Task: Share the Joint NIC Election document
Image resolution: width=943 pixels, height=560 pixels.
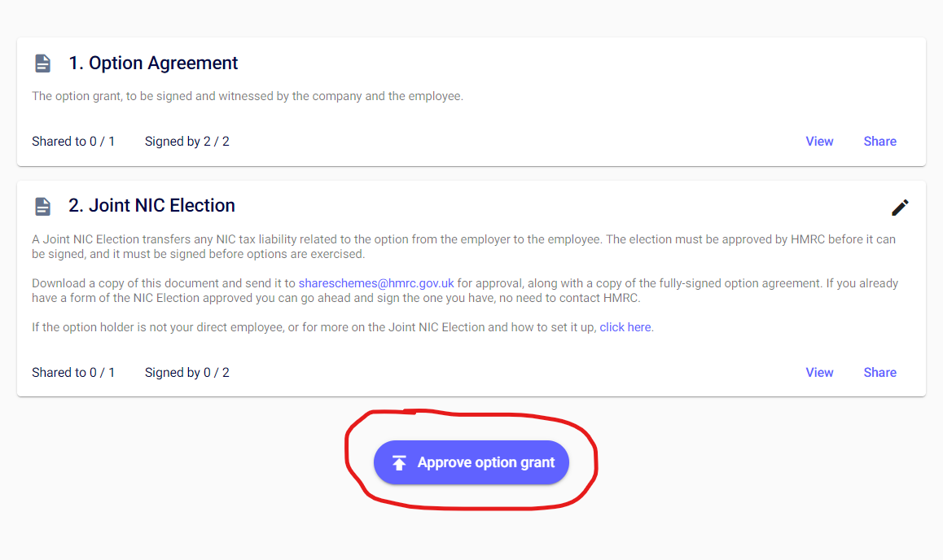Action: (x=879, y=373)
